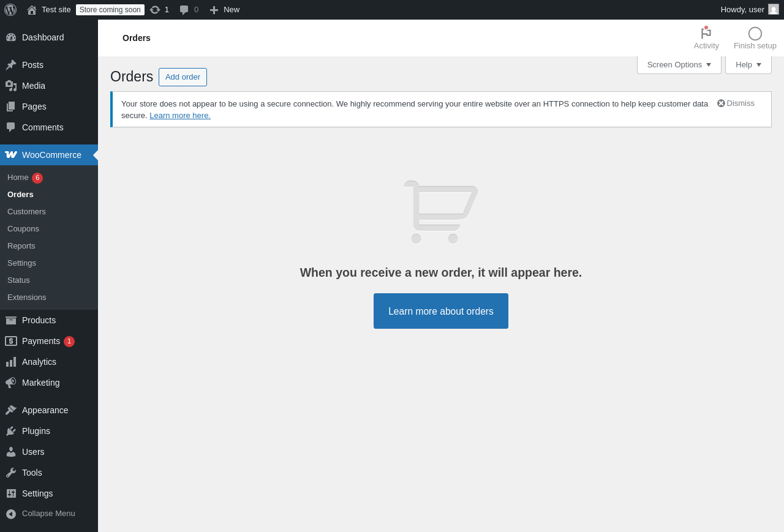Open Reports submenu item
784x532 pixels.
(x=21, y=246)
